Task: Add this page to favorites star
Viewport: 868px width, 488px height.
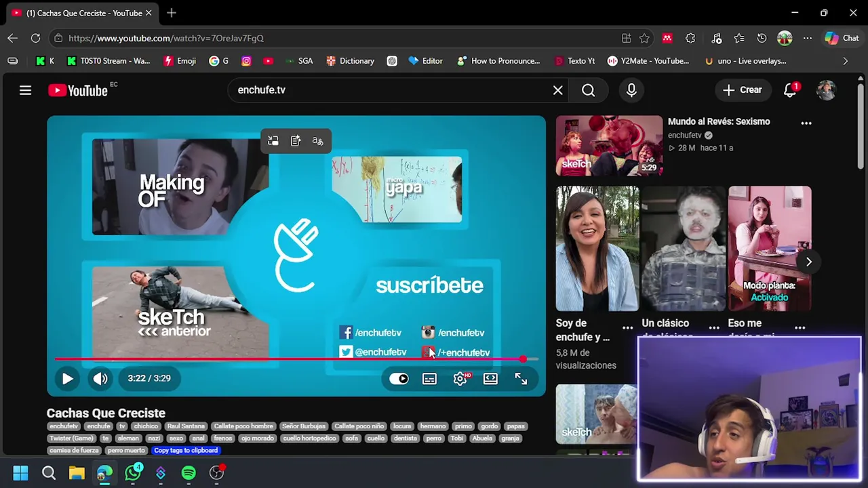Action: click(644, 39)
